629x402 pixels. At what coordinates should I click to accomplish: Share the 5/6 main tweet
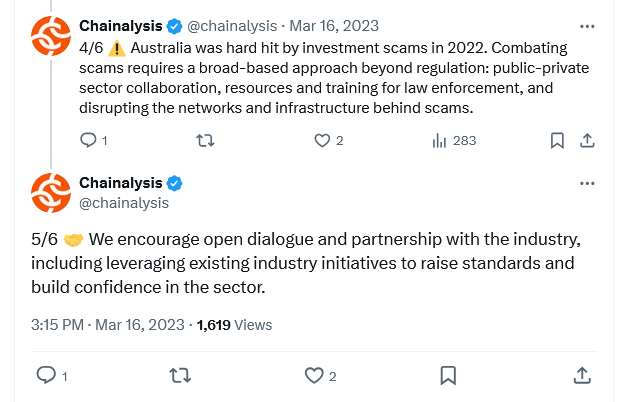(582, 376)
